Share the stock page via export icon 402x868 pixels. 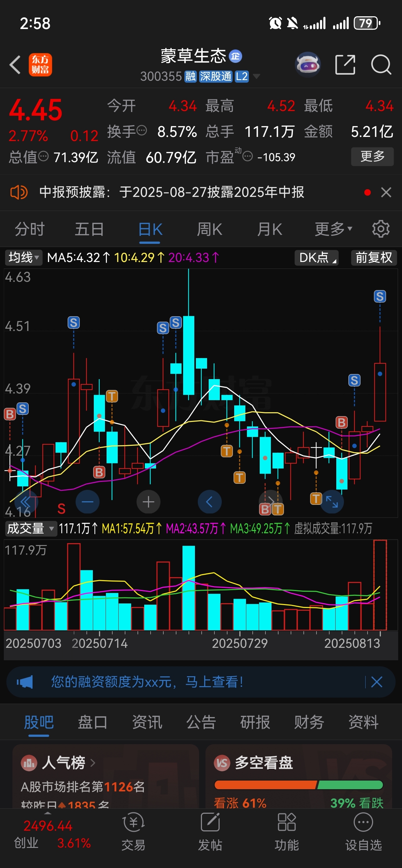click(x=345, y=65)
